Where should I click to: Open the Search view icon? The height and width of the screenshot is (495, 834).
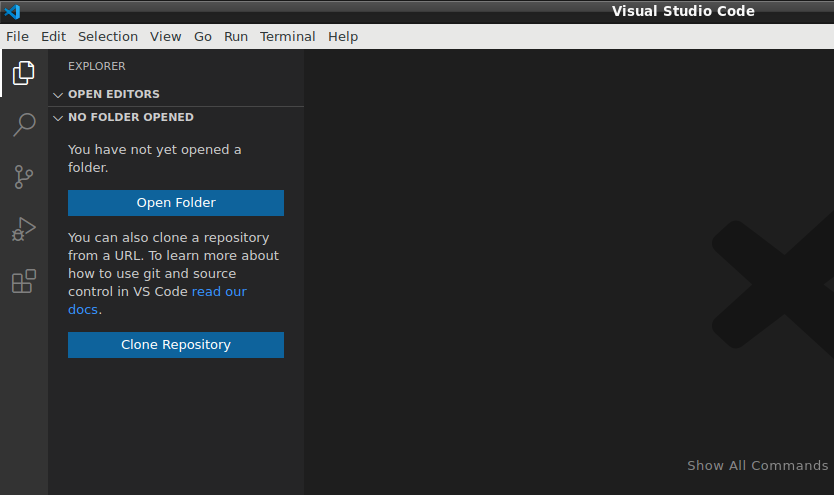[x=23, y=125]
